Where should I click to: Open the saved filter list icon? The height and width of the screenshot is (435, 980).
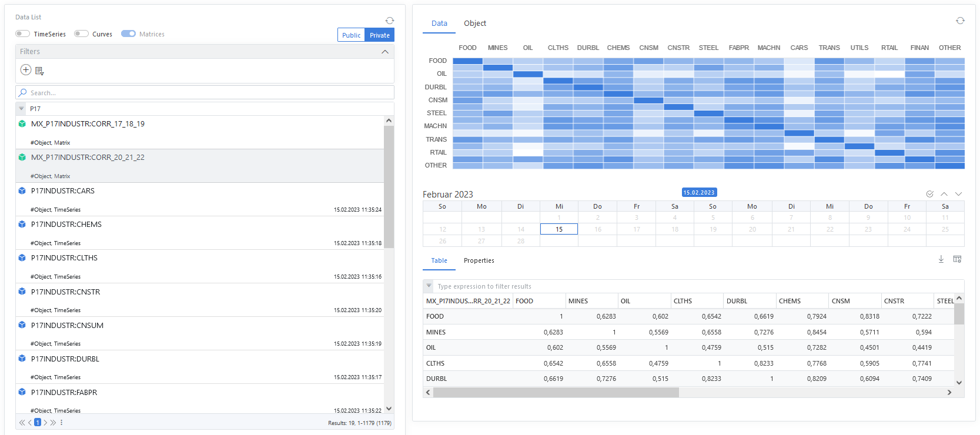39,71
